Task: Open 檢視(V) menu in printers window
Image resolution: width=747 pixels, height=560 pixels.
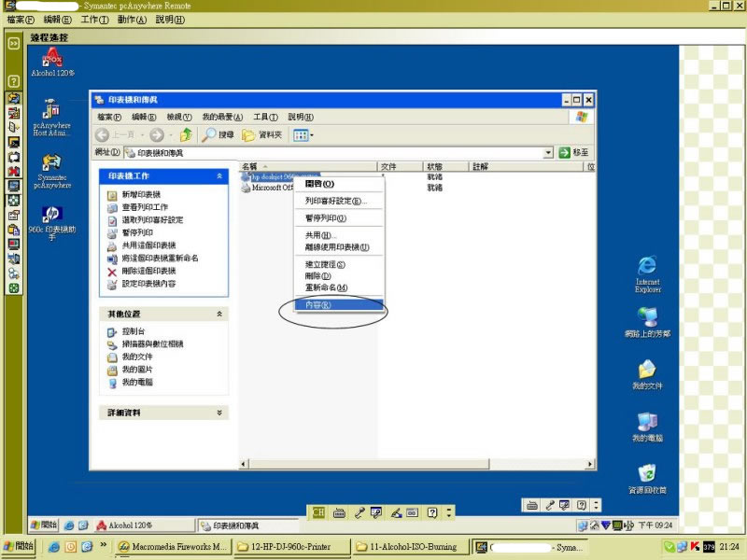Action: tap(179, 118)
